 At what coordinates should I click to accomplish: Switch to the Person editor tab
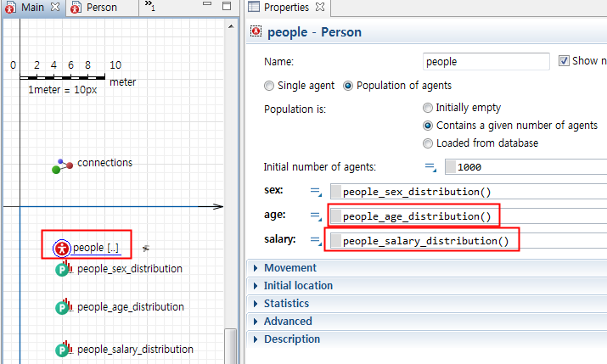point(102,8)
